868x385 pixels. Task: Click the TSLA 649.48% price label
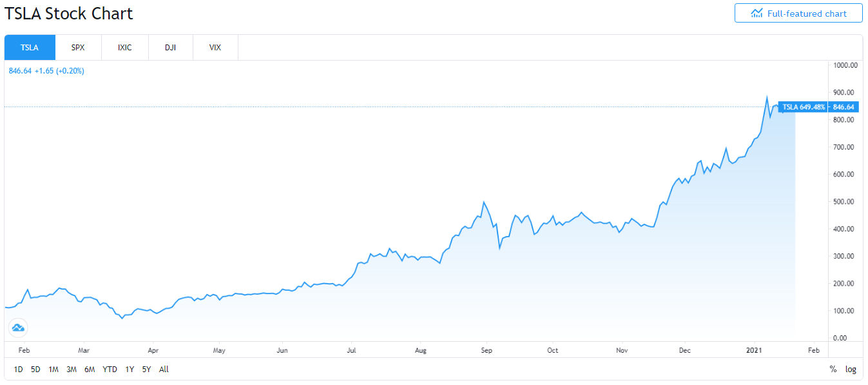point(804,107)
